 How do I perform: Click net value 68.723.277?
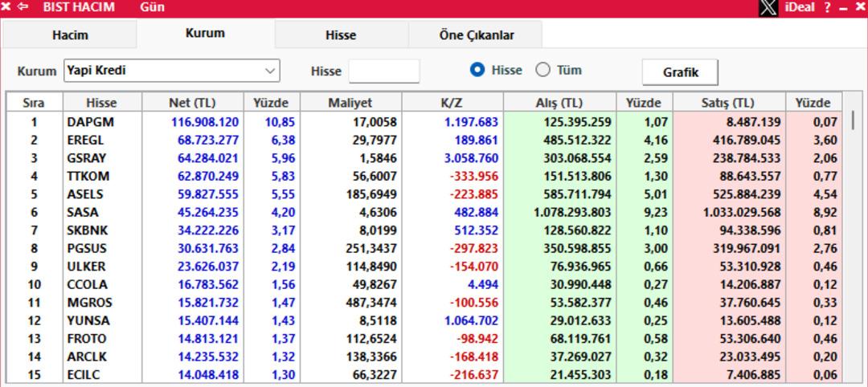(x=208, y=140)
